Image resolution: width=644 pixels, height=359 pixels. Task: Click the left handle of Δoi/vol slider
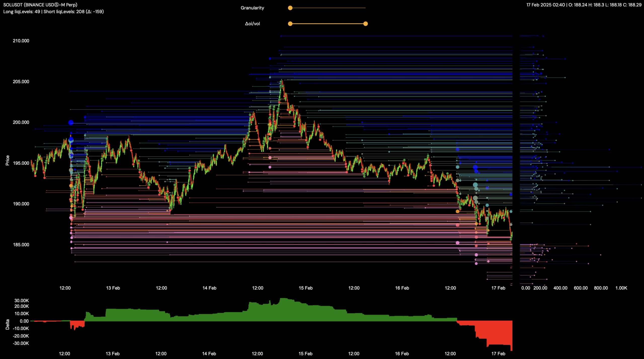(x=290, y=24)
